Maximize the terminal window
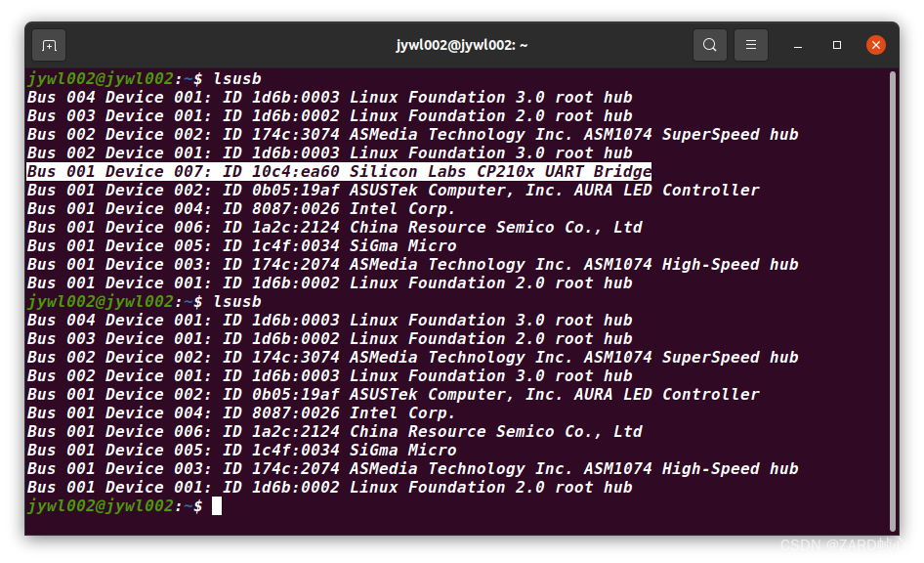The width and height of the screenshot is (924, 563). (837, 45)
